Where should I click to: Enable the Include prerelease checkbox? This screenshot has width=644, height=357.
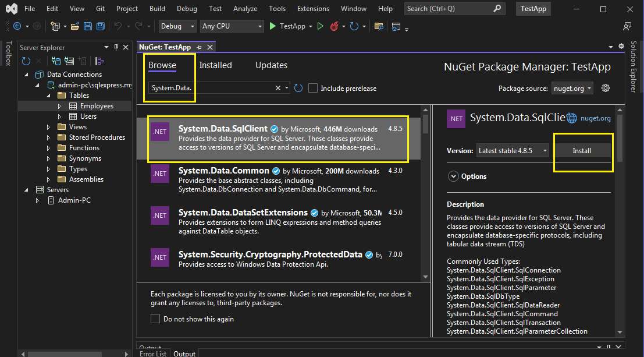click(x=314, y=88)
